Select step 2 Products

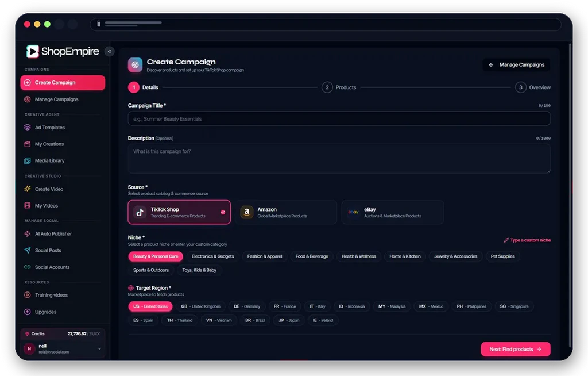[x=339, y=87]
